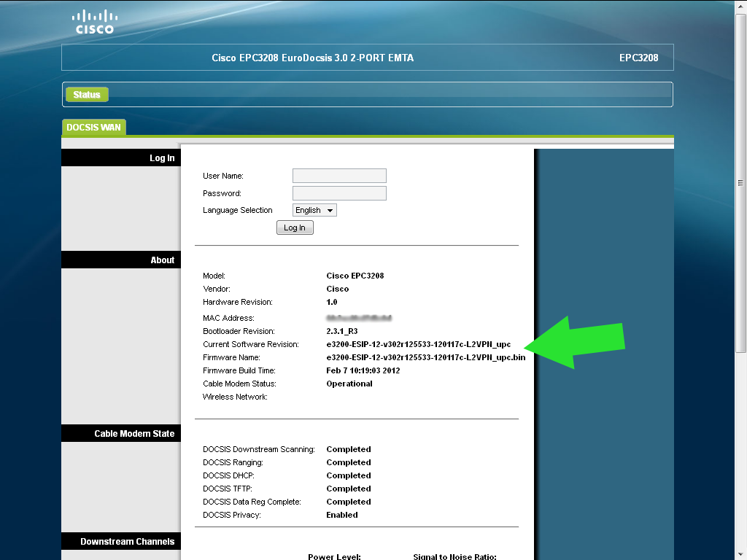
Task: Select Cable Modem Status 'Operational'
Action: point(349,384)
